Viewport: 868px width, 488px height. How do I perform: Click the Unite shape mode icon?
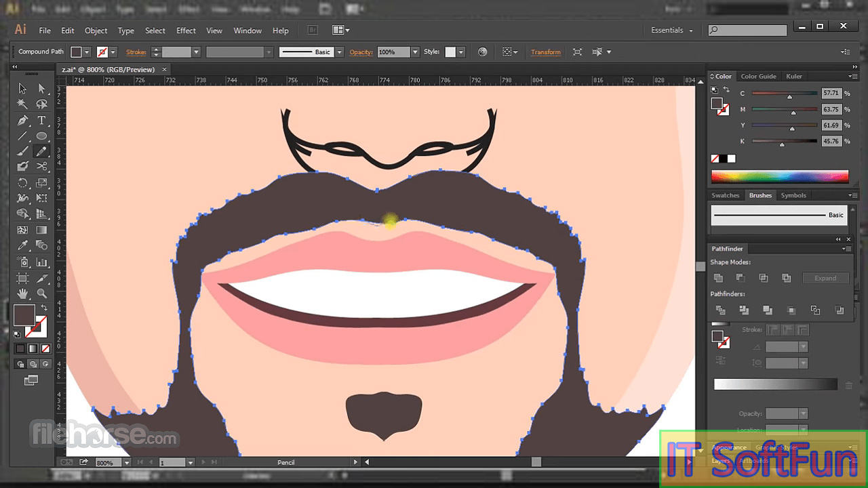718,278
